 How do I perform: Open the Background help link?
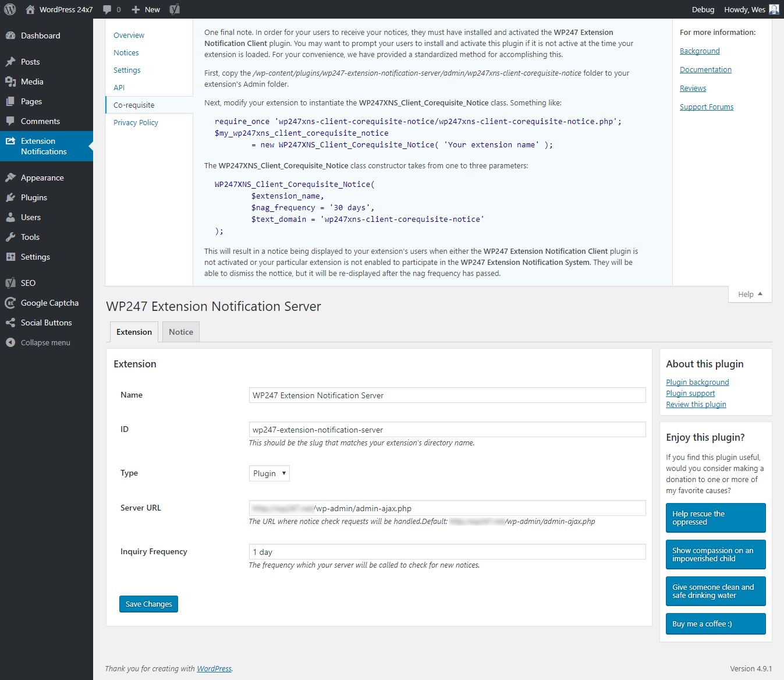pos(700,51)
